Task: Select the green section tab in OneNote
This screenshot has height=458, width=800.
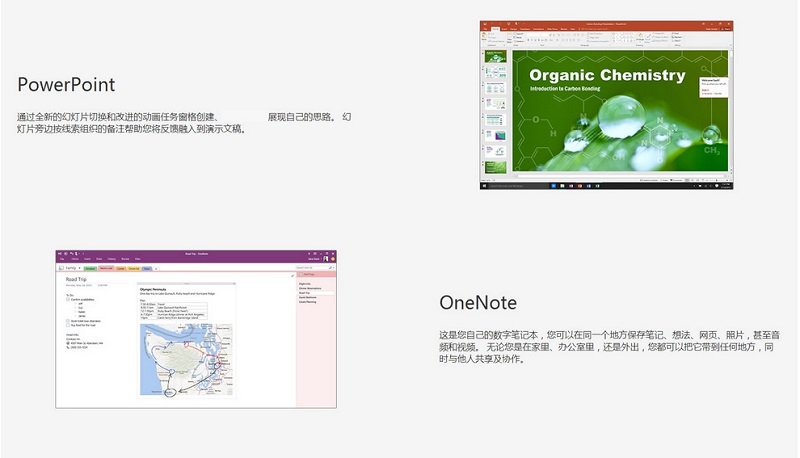Action: coord(90,268)
